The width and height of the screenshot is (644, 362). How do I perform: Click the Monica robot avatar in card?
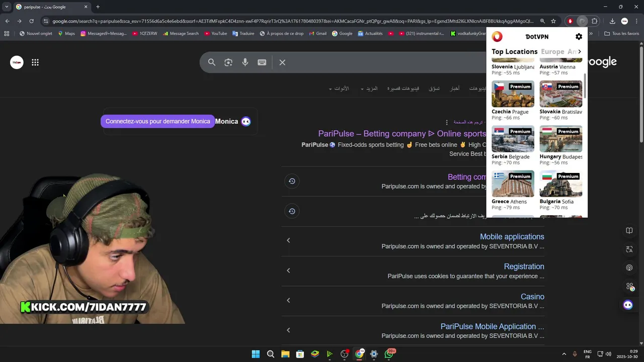pyautogui.click(x=246, y=121)
